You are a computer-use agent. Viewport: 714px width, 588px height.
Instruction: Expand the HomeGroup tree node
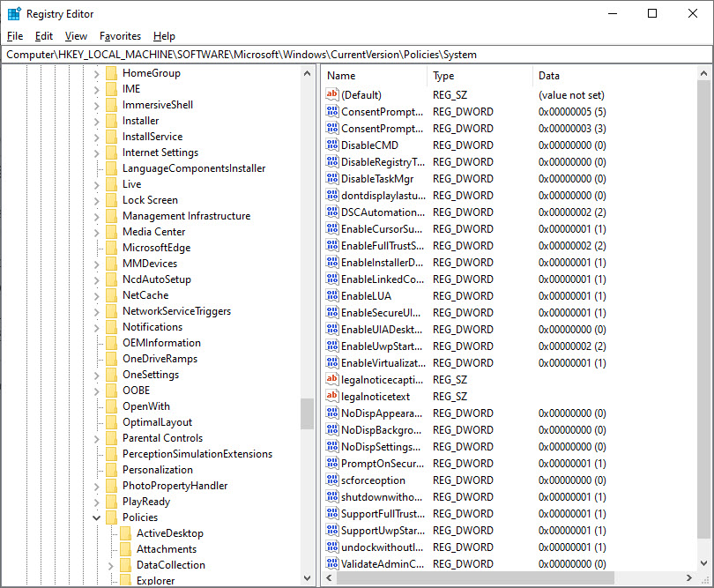pos(97,73)
